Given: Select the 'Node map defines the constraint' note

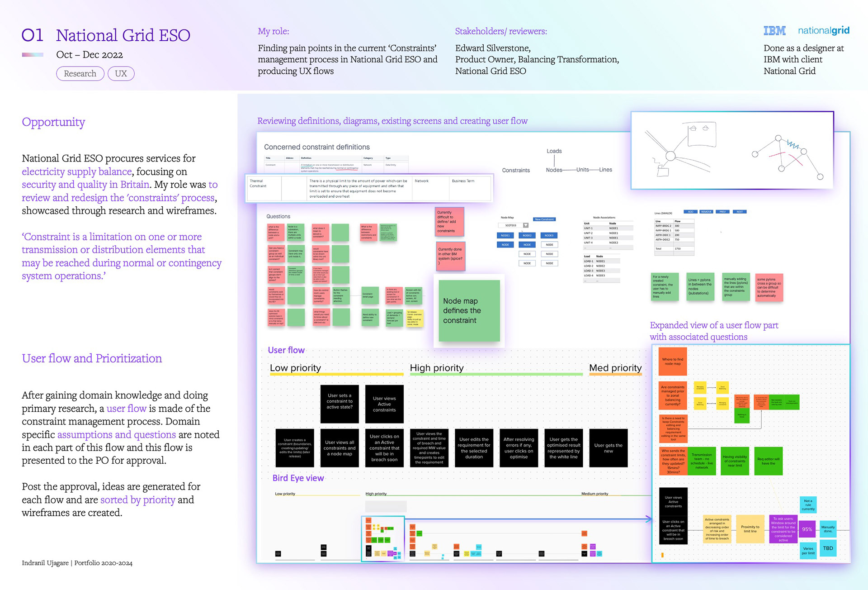Looking at the screenshot, I should 469,310.
